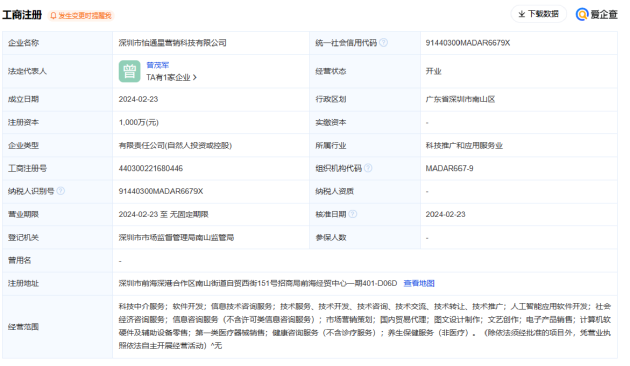
Task: Open legal representative 曾茂军 link
Action: tap(158, 65)
